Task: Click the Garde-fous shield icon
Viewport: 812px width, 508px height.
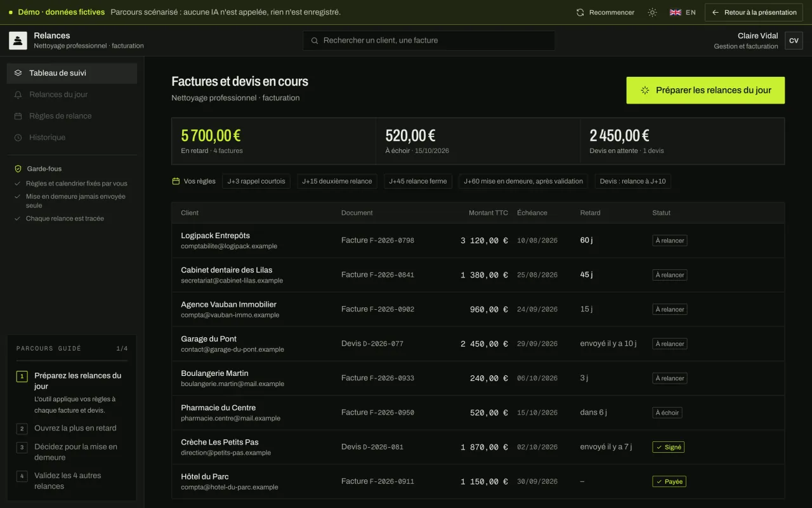Action: 18,169
